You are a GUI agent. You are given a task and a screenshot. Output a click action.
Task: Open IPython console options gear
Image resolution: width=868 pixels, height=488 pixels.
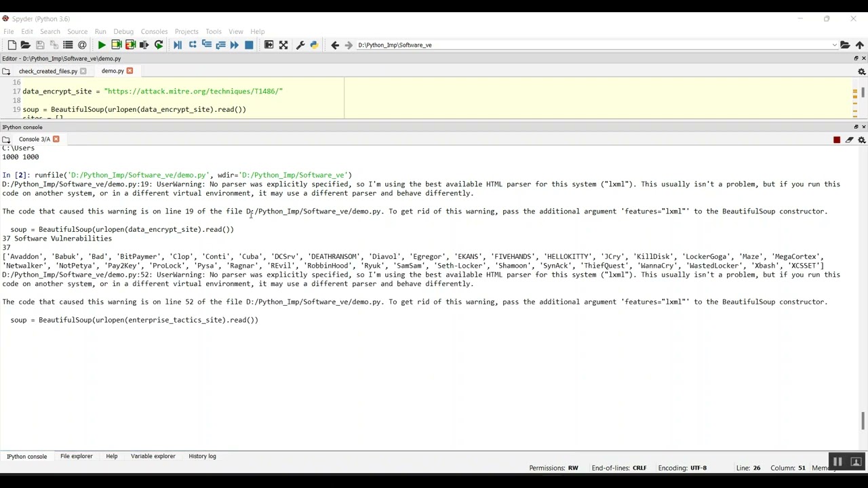click(862, 140)
